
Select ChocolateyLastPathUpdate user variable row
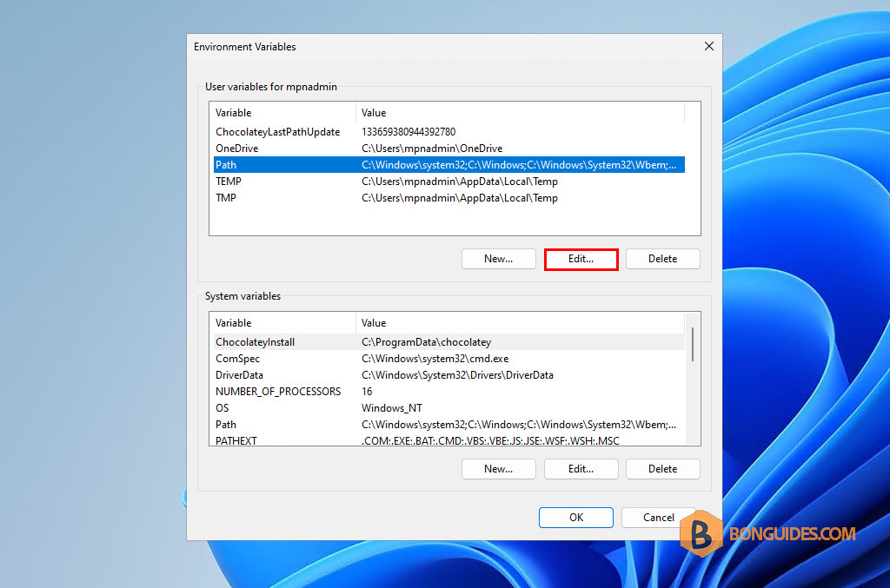tap(449, 131)
